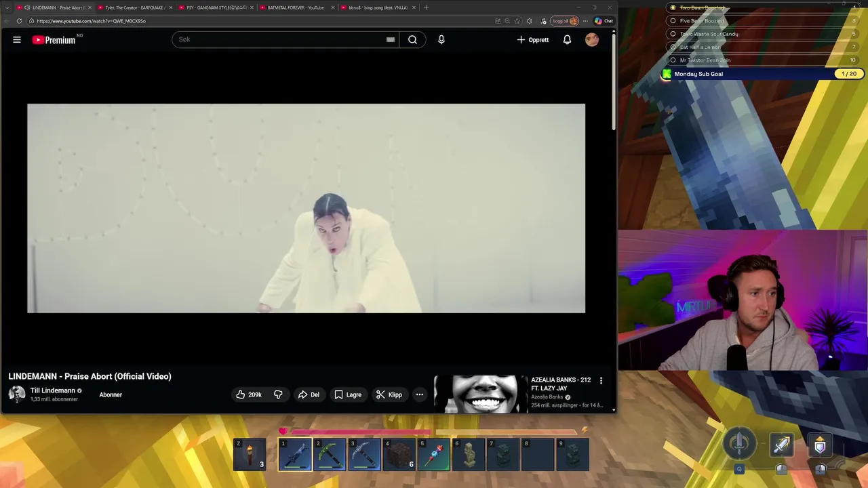Dislike the video with thumbs down
Image resolution: width=868 pixels, height=488 pixels.
pyautogui.click(x=278, y=394)
